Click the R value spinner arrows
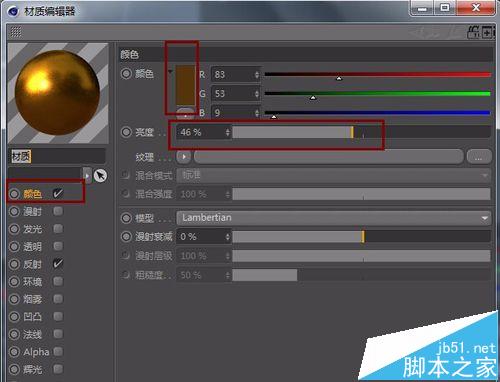Screen dimensions: 500x382 [257, 75]
